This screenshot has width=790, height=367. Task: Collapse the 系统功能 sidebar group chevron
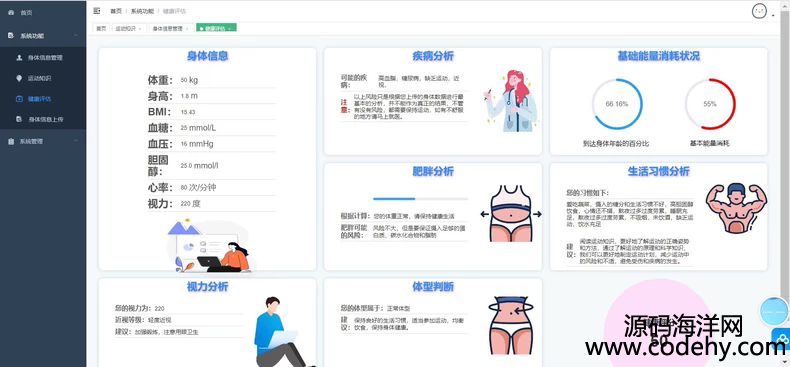[76, 36]
